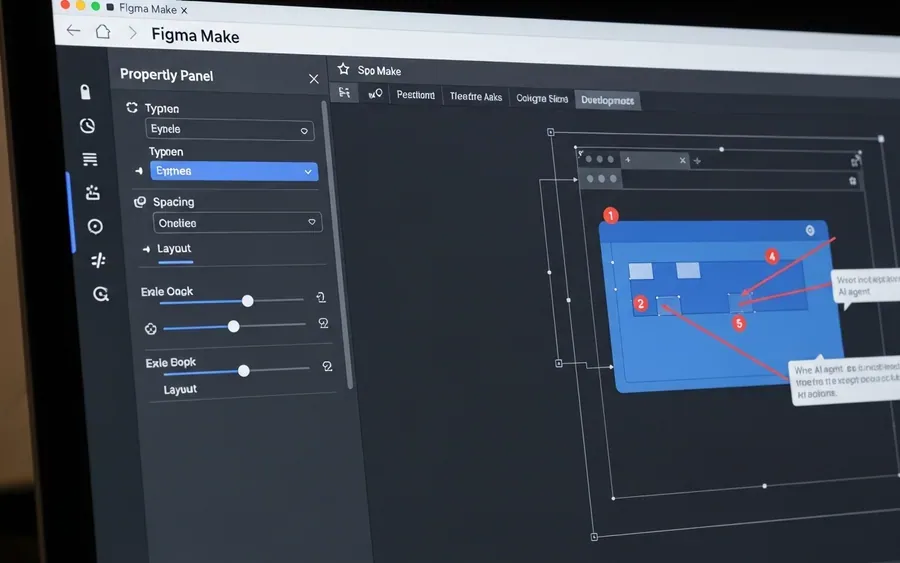
Task: Open the Oncliee dropdown under Spacing
Action: (238, 223)
